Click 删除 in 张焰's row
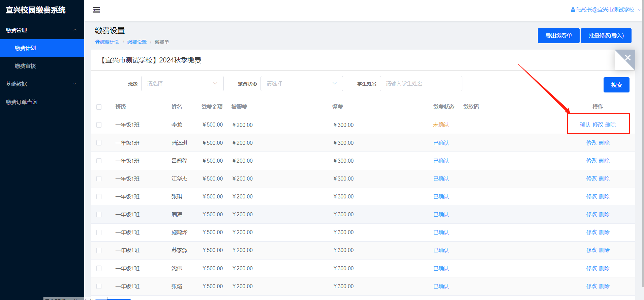 (x=604, y=286)
